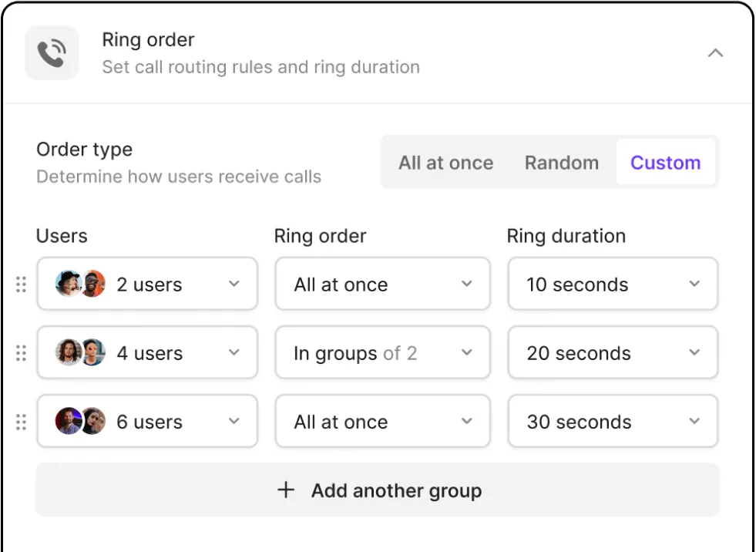Open the 30 seconds ring duration dropdown
This screenshot has width=756, height=552.
(613, 422)
